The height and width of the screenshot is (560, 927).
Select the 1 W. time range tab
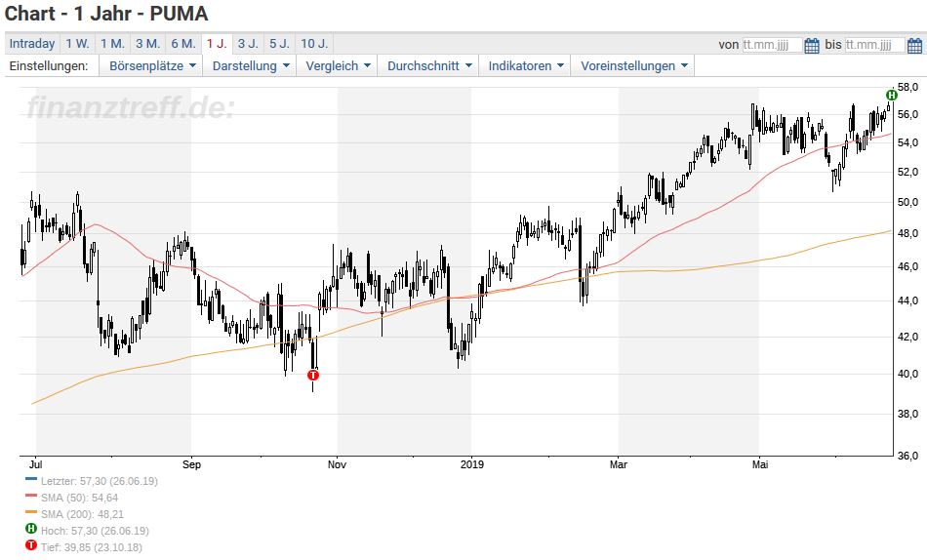[77, 44]
